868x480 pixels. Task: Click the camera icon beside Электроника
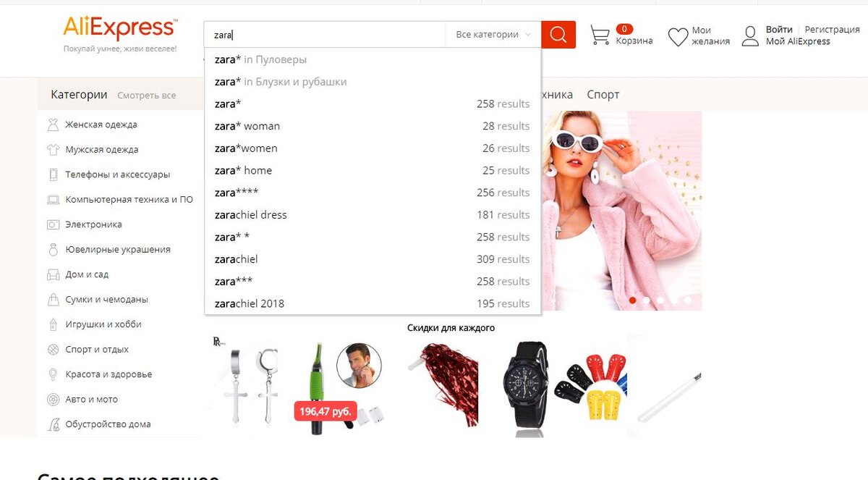53,224
